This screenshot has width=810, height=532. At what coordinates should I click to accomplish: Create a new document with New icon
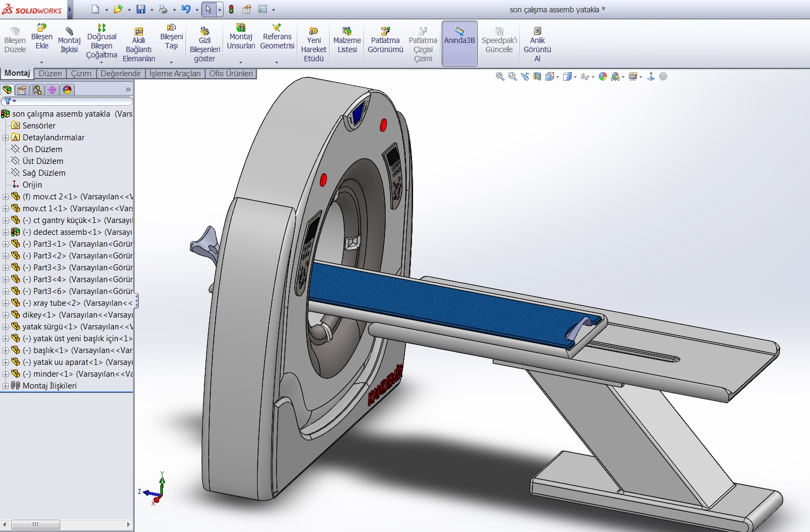click(95, 9)
